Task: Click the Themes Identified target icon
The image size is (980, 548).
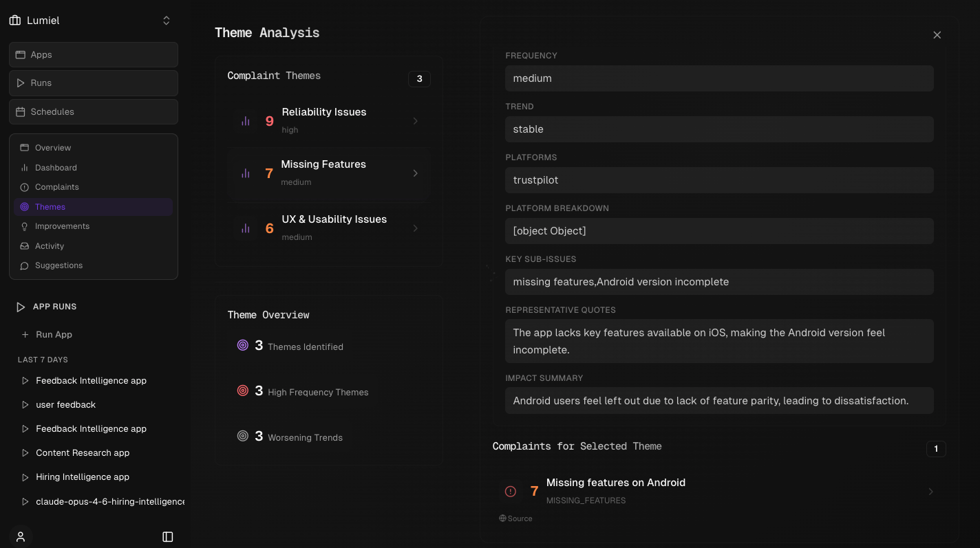Action: tap(243, 345)
